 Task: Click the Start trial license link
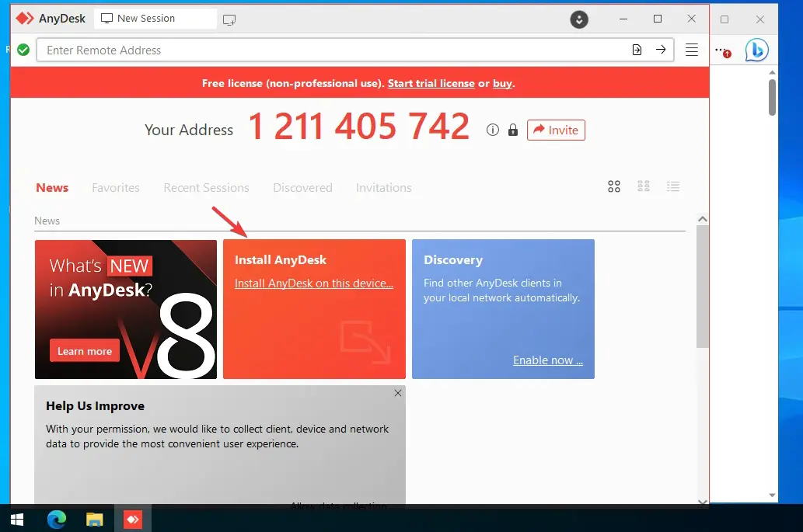point(431,83)
